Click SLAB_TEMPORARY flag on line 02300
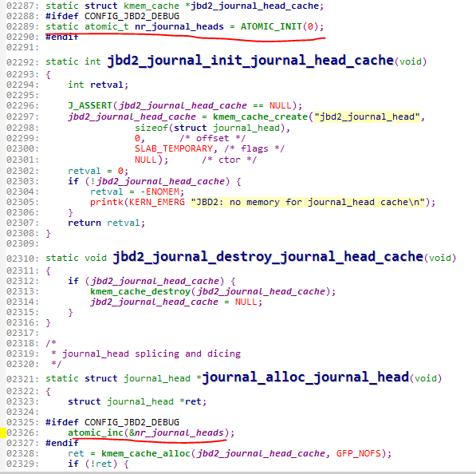The width and height of the screenshot is (476, 474). [x=174, y=148]
